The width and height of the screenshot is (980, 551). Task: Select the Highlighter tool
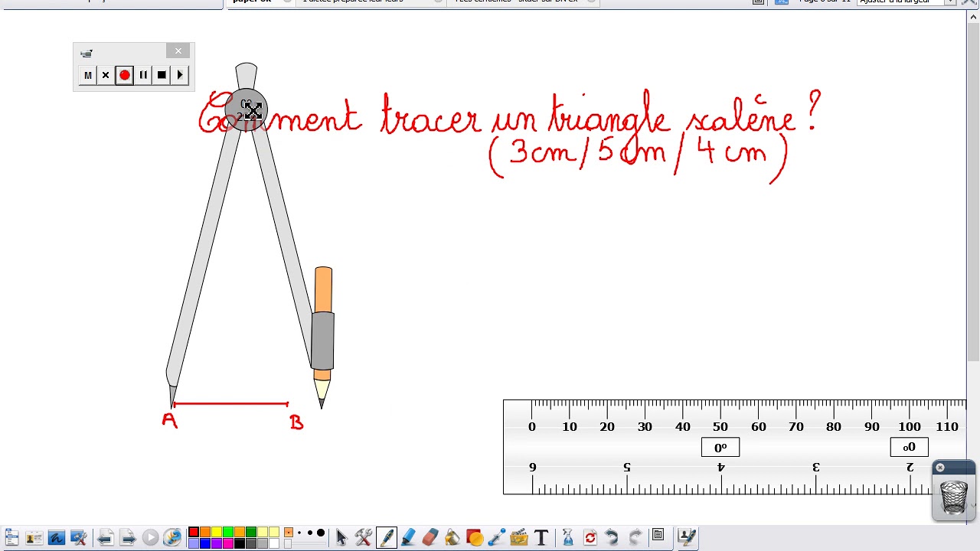[408, 538]
